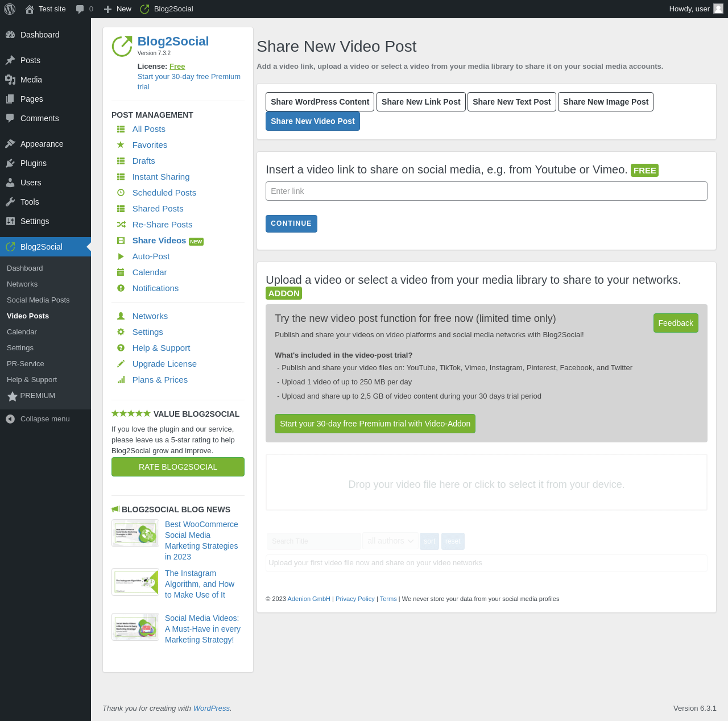Click the Share Videos film icon

(121, 241)
